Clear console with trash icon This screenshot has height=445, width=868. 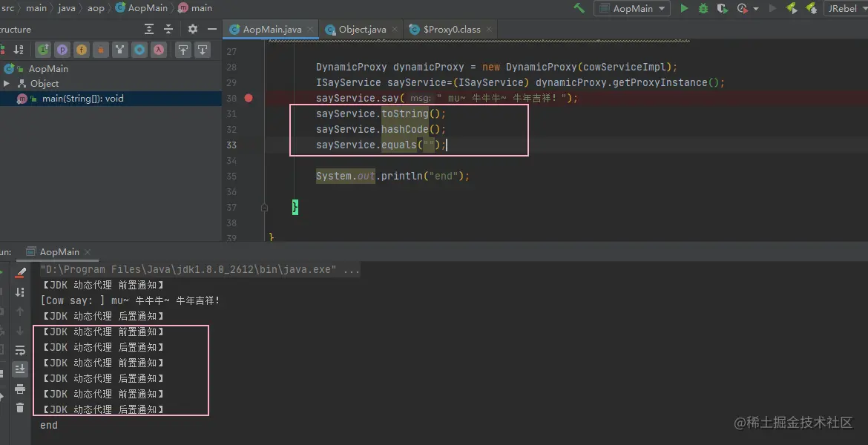tap(20, 407)
